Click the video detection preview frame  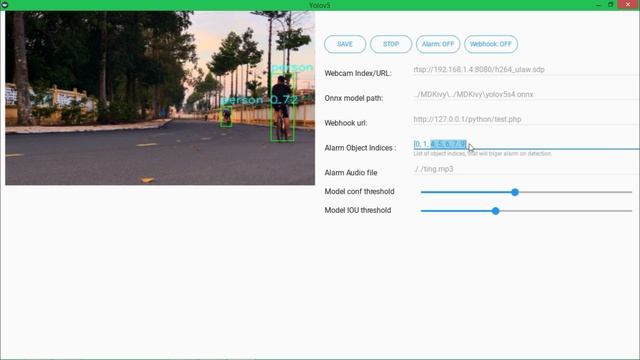160,98
